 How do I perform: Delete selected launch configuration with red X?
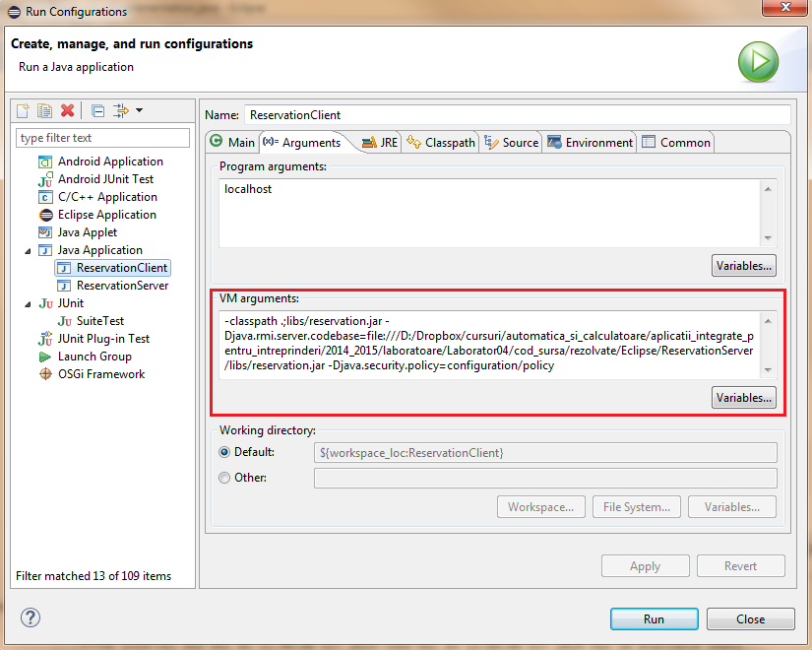67,110
